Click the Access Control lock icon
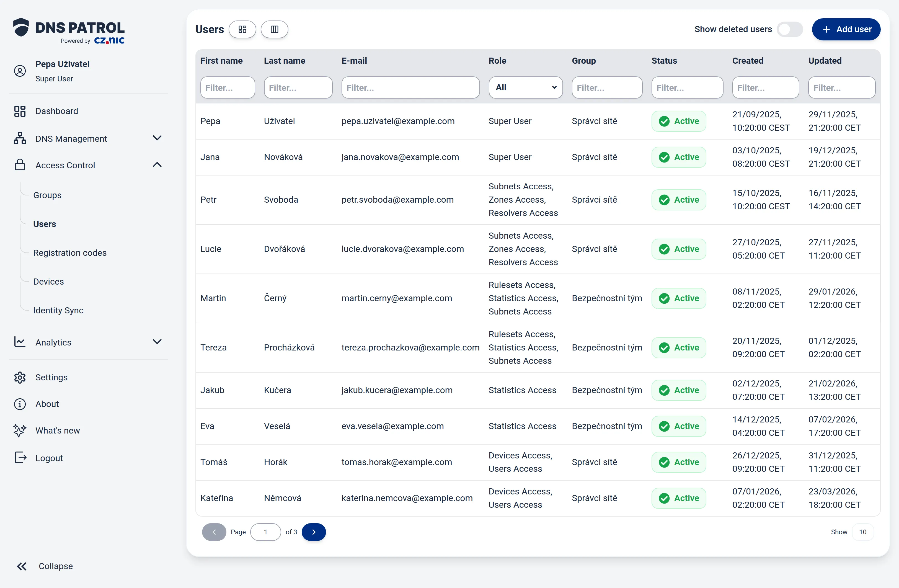 [x=20, y=165]
